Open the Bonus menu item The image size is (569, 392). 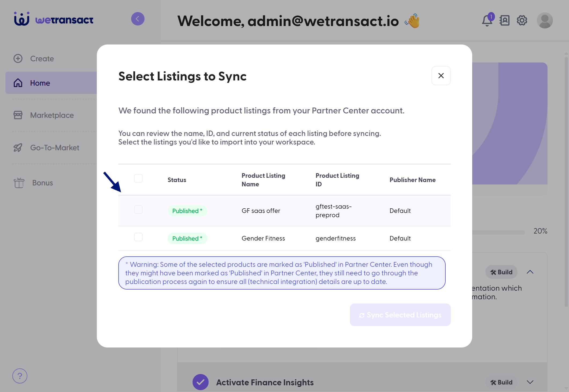[42, 183]
